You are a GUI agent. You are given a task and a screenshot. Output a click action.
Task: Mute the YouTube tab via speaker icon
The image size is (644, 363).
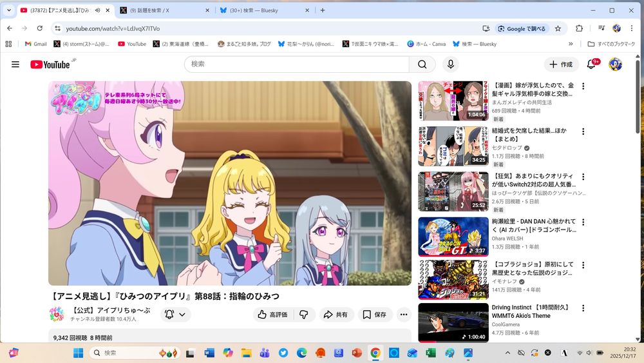tap(97, 10)
